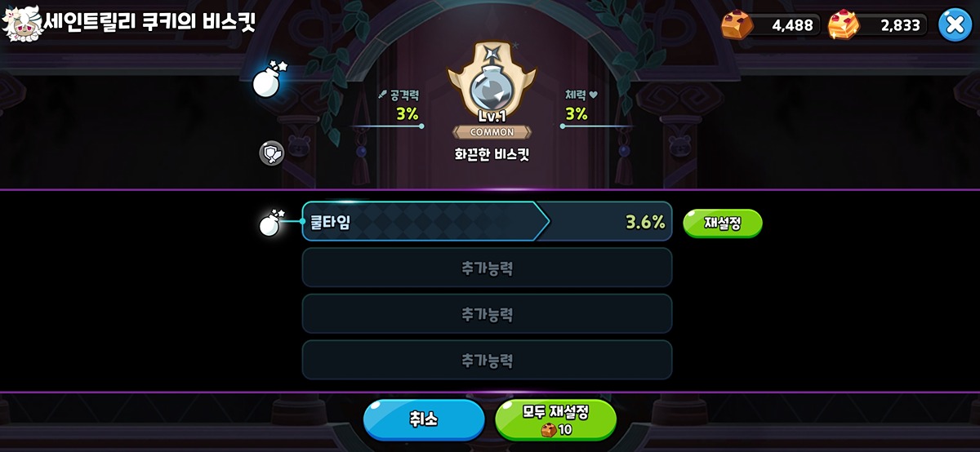Click the Saint Lily Cookie avatar icon
Screen dimensions: 980x452
pos(20,24)
